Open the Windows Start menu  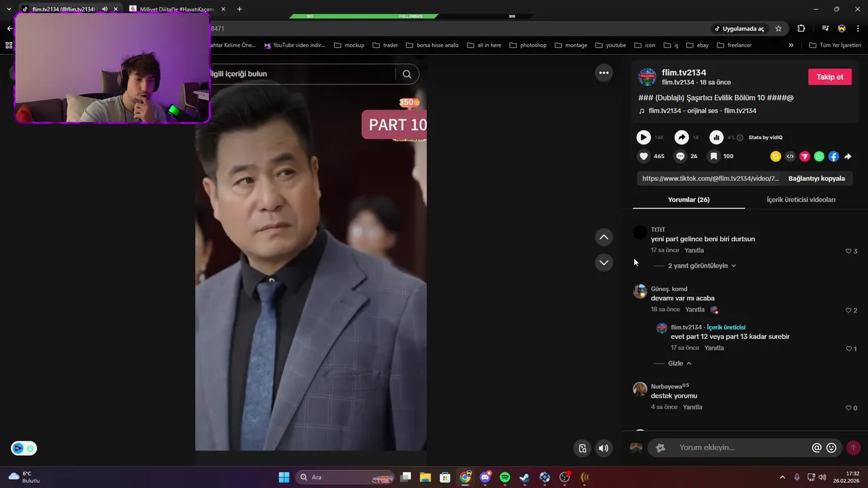pos(284,477)
